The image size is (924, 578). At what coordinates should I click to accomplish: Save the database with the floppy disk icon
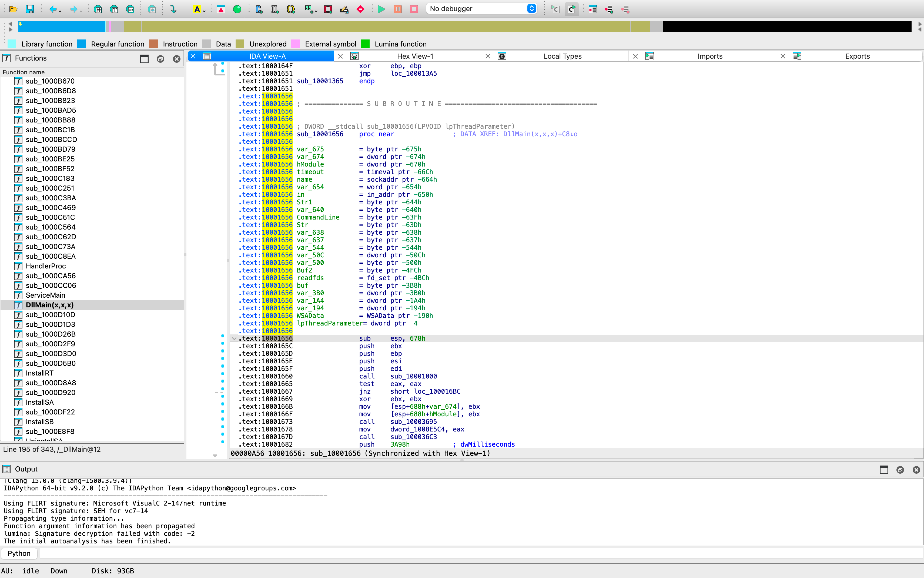tap(29, 9)
